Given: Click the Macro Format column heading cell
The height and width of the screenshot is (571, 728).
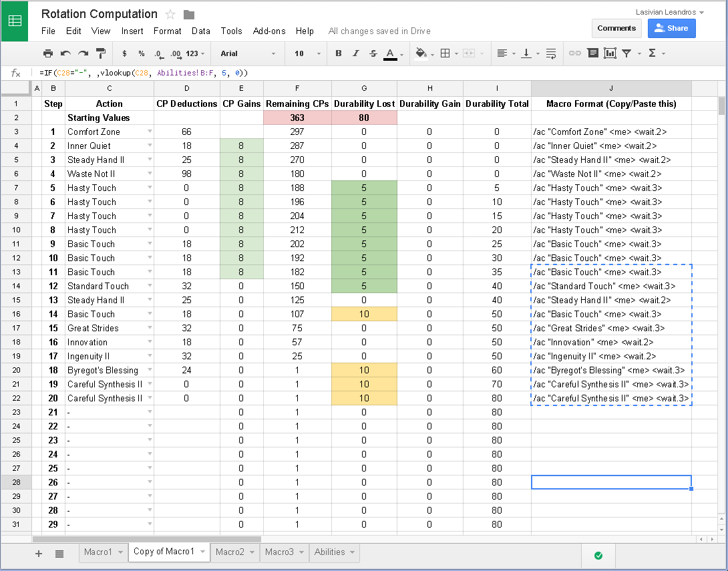Looking at the screenshot, I should (611, 104).
